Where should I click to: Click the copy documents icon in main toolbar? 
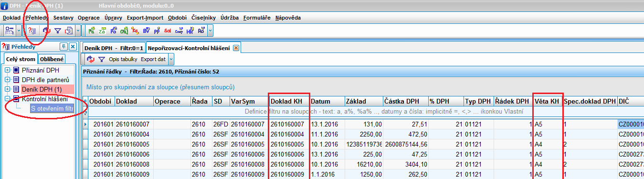click(68, 31)
